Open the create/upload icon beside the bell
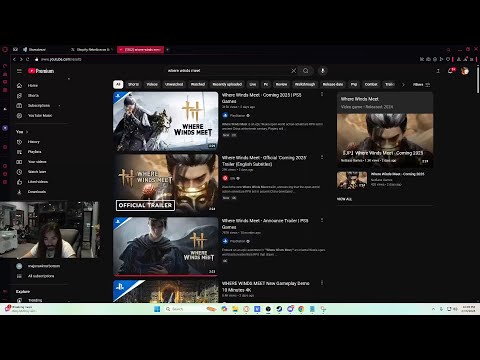The height and width of the screenshot is (360, 480). 438,71
